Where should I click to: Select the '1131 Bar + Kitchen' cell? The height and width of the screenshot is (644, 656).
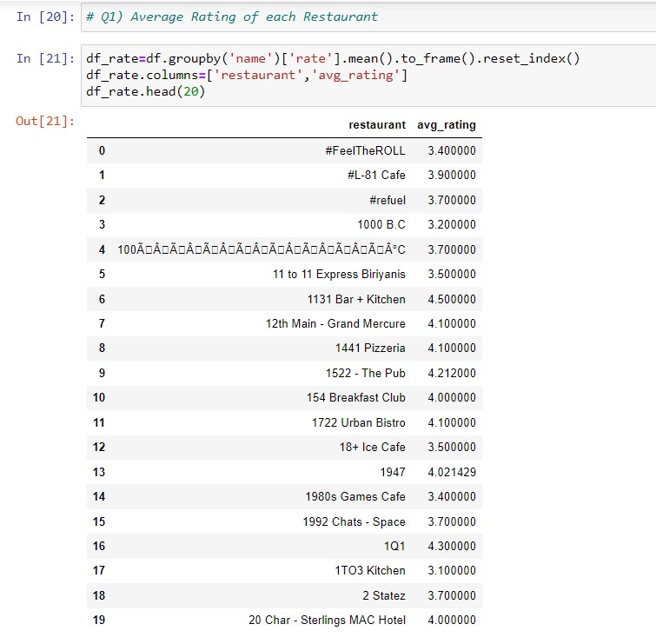356,299
